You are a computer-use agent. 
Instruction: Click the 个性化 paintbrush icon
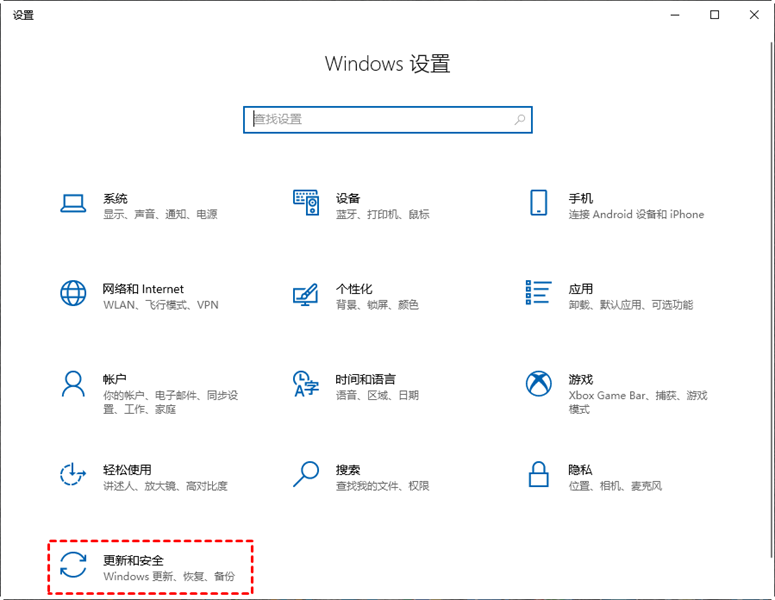pyautogui.click(x=305, y=294)
